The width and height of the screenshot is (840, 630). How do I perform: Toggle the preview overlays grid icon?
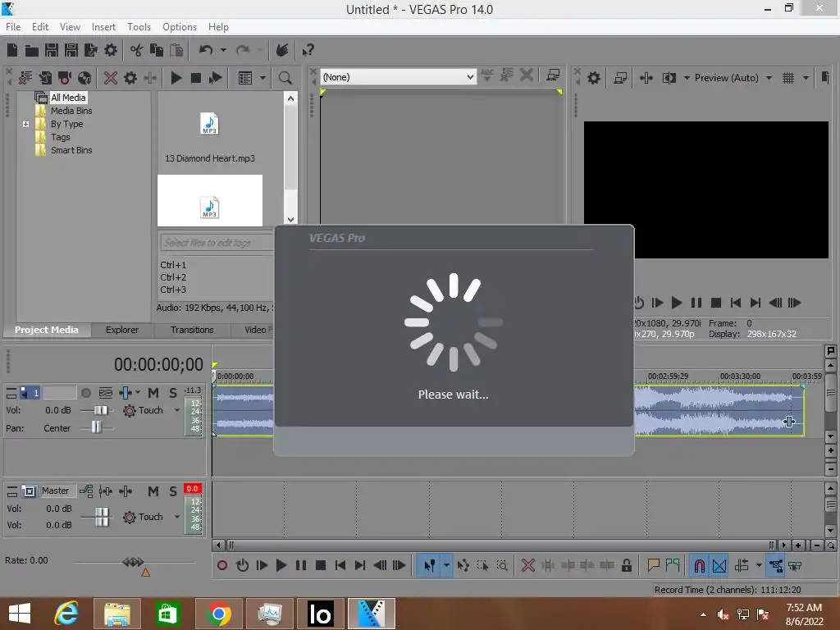pos(788,78)
